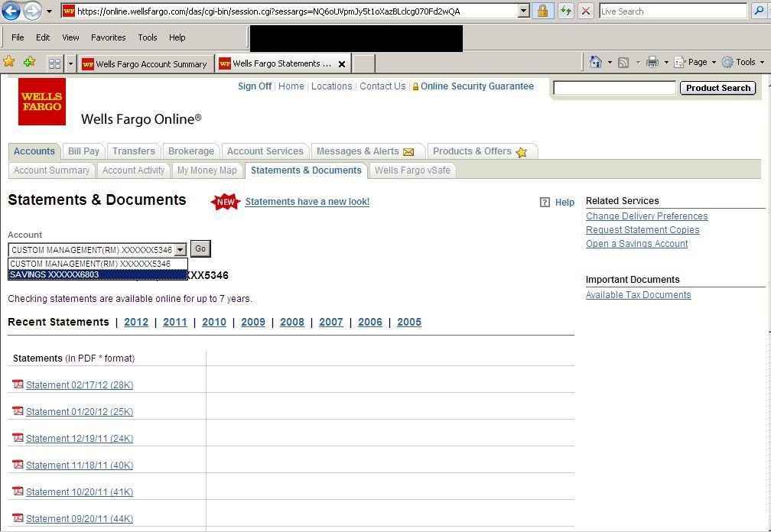The width and height of the screenshot is (771, 532).
Task: Open the Help menu in menu bar
Action: pos(177,37)
